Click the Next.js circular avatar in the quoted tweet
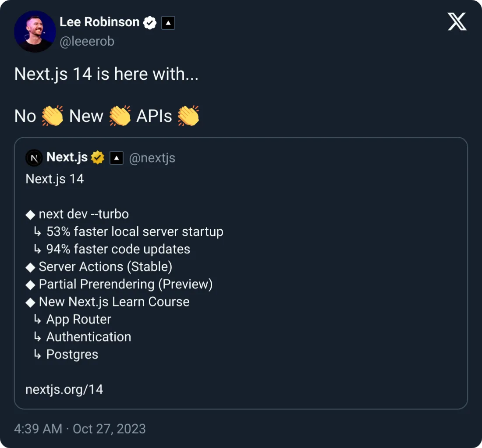The width and height of the screenshot is (482, 448). coord(34,157)
